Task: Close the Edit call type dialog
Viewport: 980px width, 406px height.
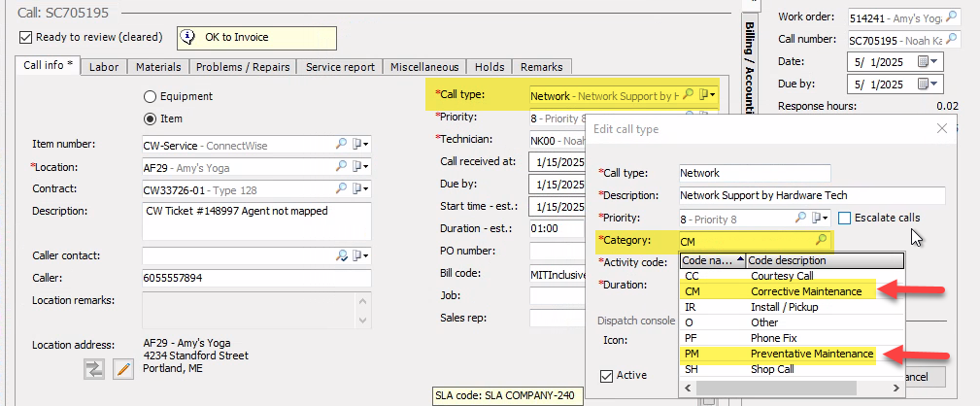Action: point(942,128)
